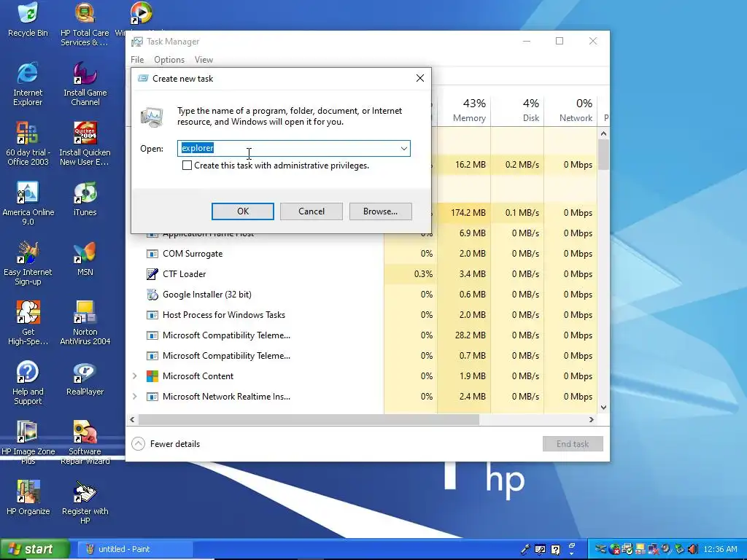Click OK in Create new task dialog
The width and height of the screenshot is (747, 560).
[x=242, y=211]
